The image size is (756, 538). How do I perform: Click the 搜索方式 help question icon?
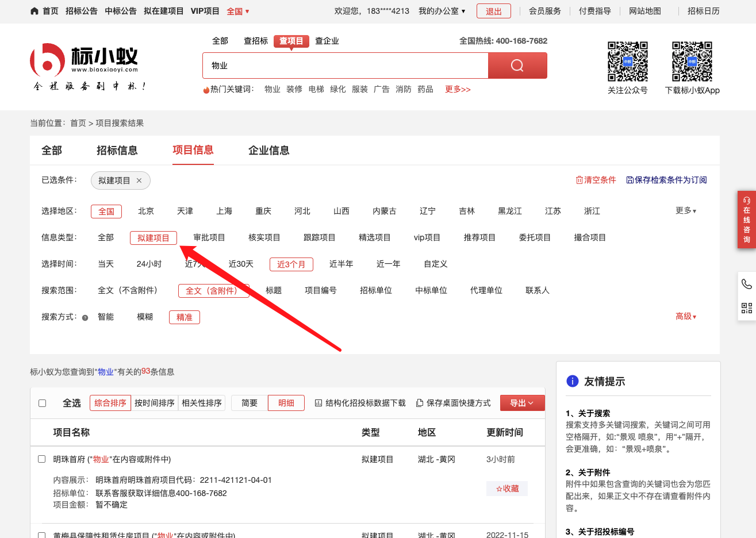pos(85,317)
